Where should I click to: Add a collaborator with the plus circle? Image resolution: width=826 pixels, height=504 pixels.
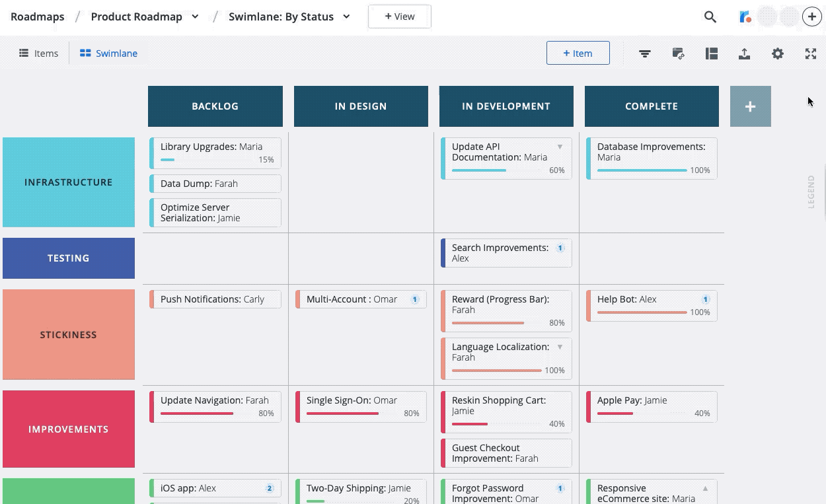tap(812, 17)
